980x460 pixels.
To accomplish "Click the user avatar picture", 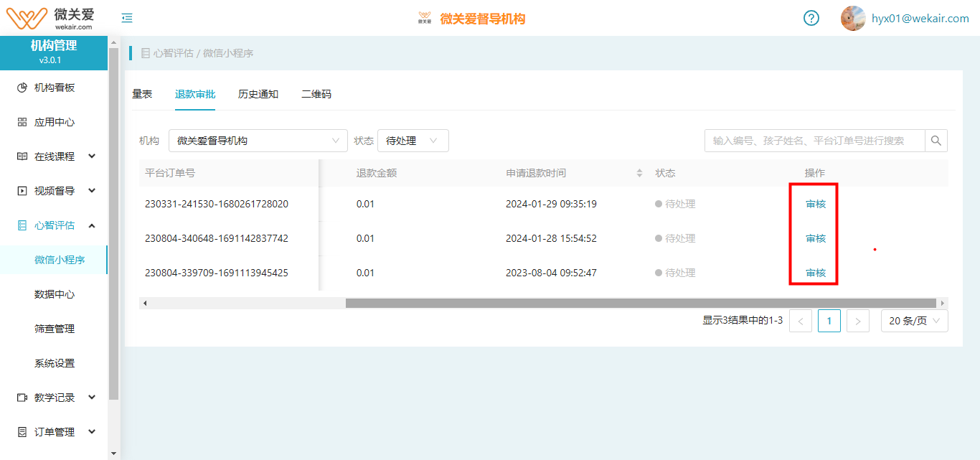I will click(x=852, y=18).
